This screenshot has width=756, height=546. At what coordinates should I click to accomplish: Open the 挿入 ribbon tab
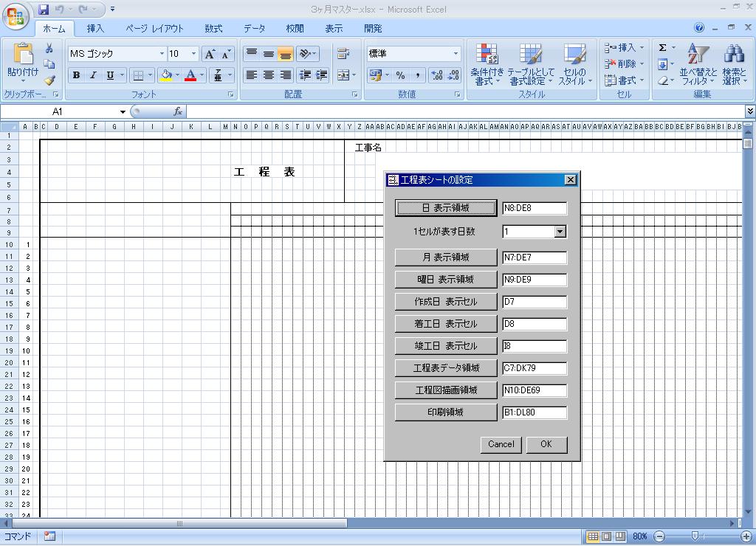95,29
